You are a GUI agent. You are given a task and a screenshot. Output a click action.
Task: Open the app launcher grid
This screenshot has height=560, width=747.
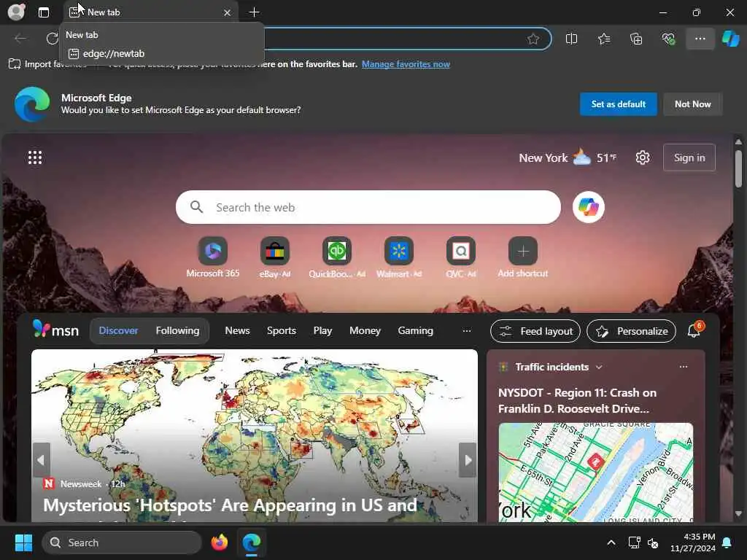tap(35, 157)
